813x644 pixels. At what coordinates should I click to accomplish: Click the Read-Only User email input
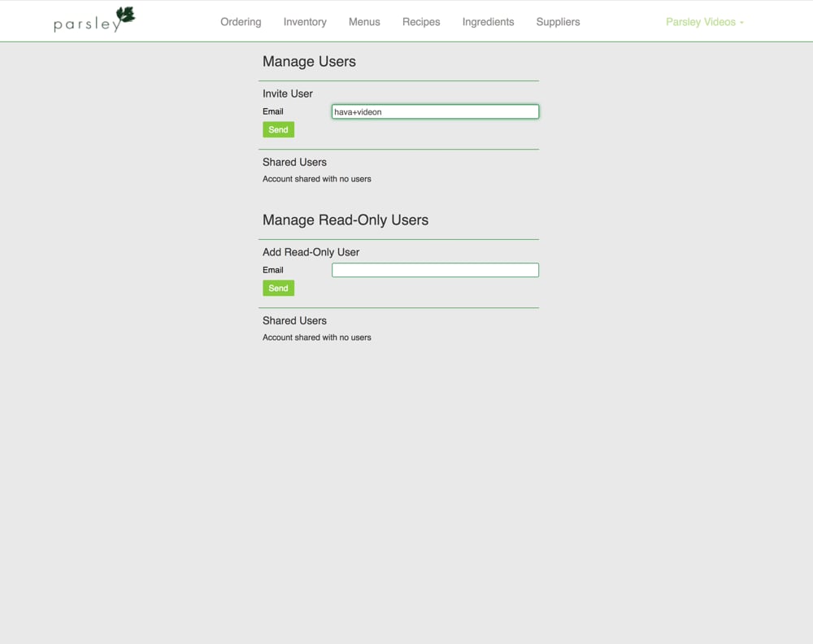point(435,269)
